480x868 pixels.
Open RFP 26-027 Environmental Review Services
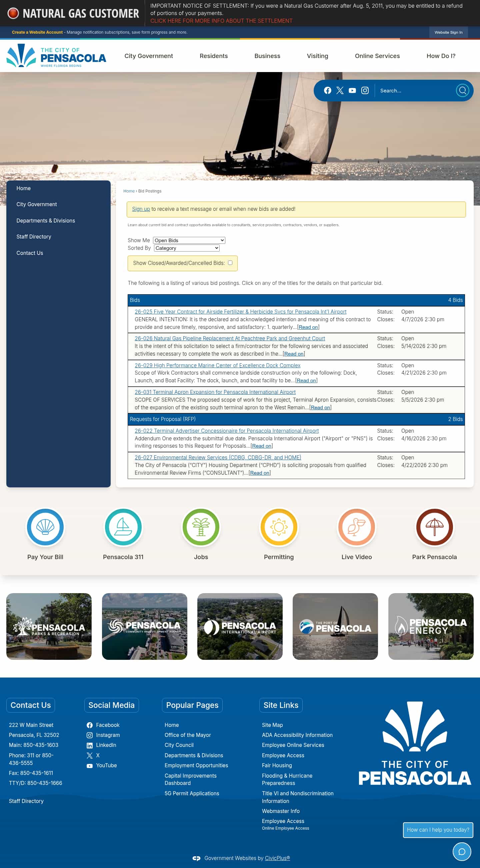(218, 457)
